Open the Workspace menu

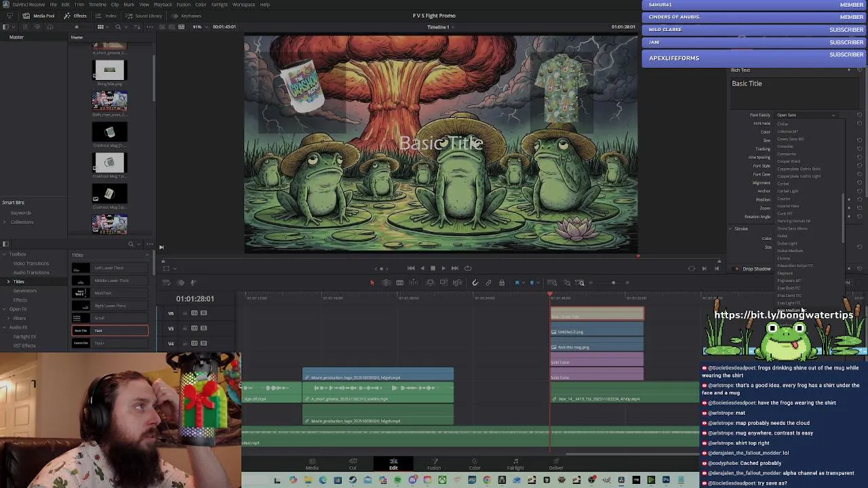[243, 5]
